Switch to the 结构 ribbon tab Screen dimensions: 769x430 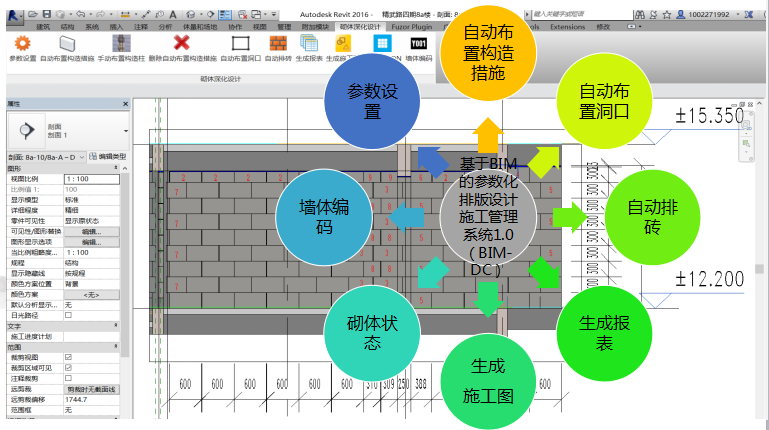point(67,27)
